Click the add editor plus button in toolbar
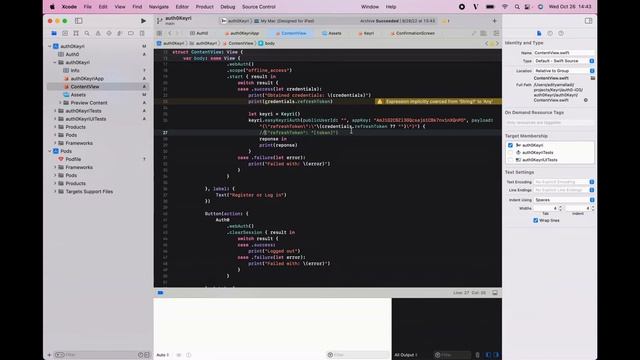Image resolution: width=640 pixels, height=360 pixels. click(494, 21)
